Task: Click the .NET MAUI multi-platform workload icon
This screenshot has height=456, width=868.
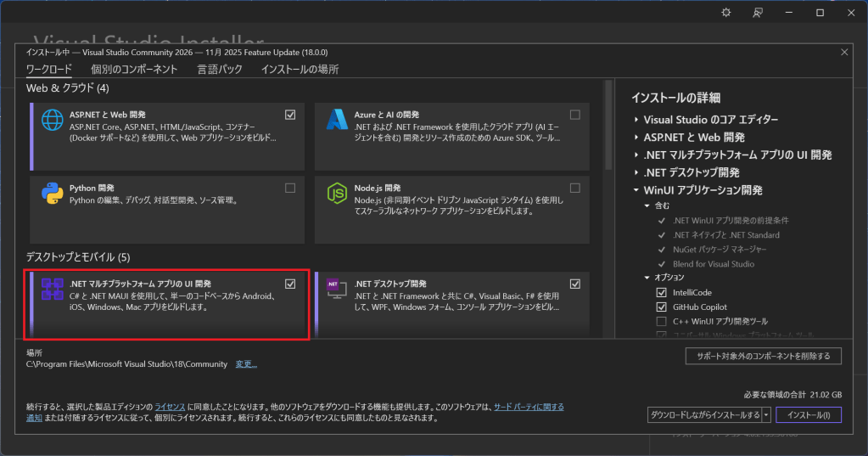Action: pos(53,290)
